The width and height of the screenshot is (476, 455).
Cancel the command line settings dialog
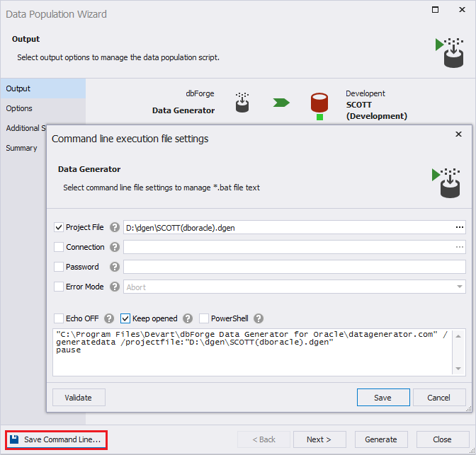tap(439, 398)
